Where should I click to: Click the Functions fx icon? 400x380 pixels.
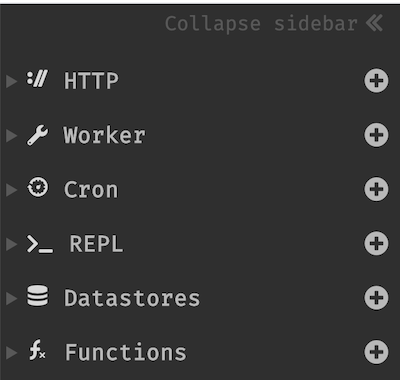tap(37, 350)
